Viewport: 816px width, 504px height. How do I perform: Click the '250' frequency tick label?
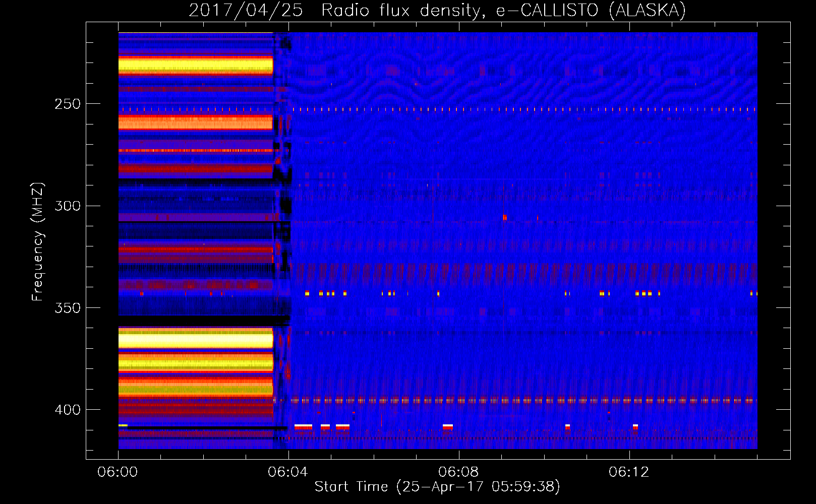tap(68, 104)
